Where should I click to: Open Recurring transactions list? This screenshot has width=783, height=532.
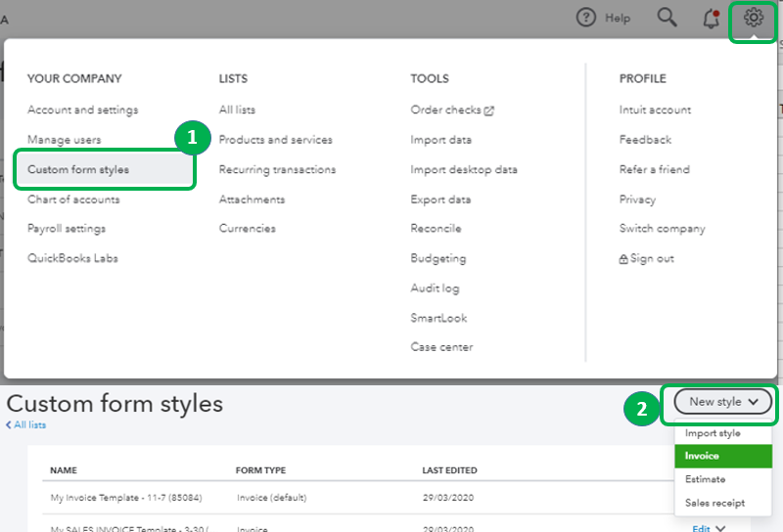277,169
